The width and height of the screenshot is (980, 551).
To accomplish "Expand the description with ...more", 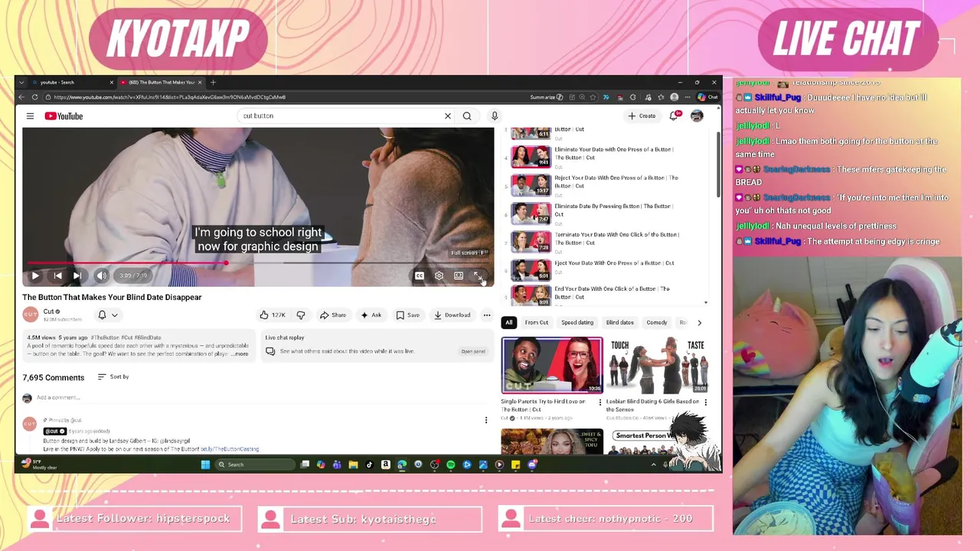I will tap(240, 354).
